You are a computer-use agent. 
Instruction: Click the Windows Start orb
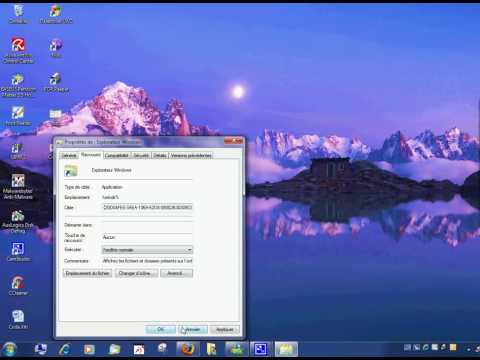(9, 349)
